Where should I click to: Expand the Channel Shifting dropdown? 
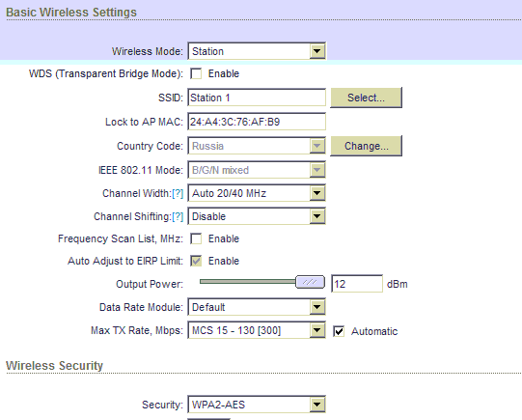click(x=257, y=216)
